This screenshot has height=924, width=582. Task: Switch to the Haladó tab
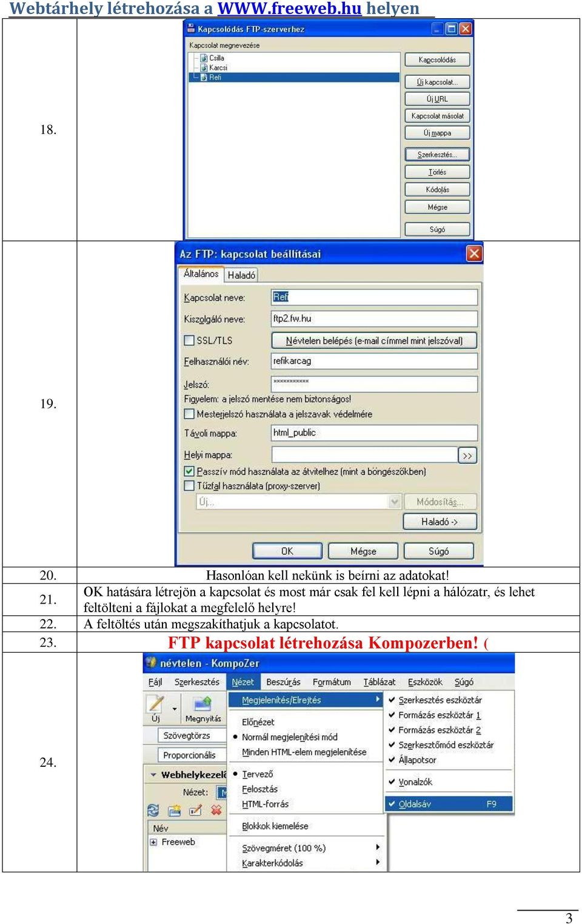tap(241, 275)
